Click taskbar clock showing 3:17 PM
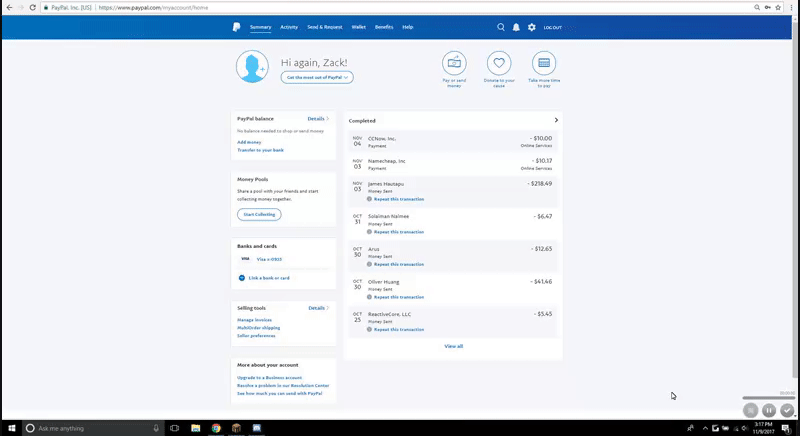Viewport: 800px width, 436px height. [763, 428]
